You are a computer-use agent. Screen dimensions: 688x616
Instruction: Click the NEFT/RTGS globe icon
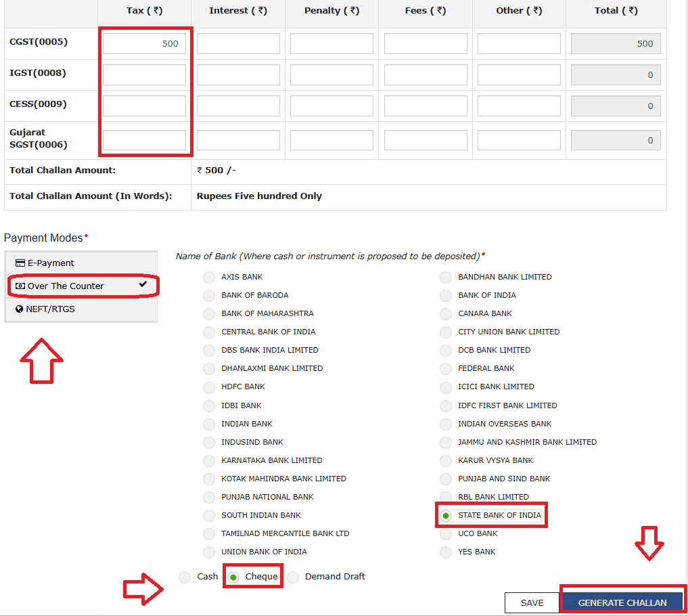pos(20,309)
